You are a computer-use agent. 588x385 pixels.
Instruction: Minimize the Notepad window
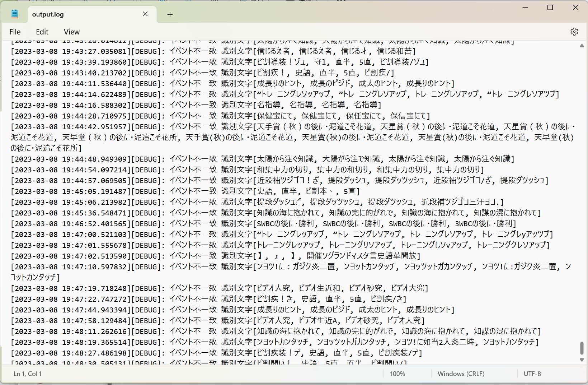click(526, 8)
